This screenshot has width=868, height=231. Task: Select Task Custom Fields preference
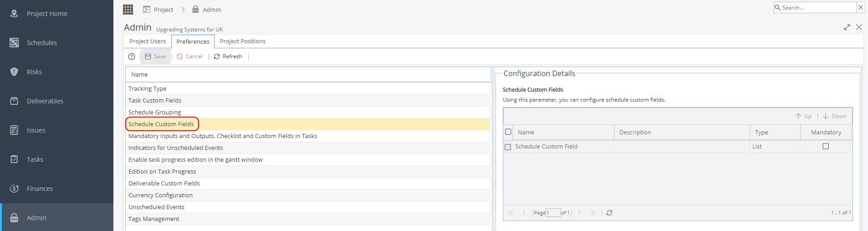pos(308,100)
